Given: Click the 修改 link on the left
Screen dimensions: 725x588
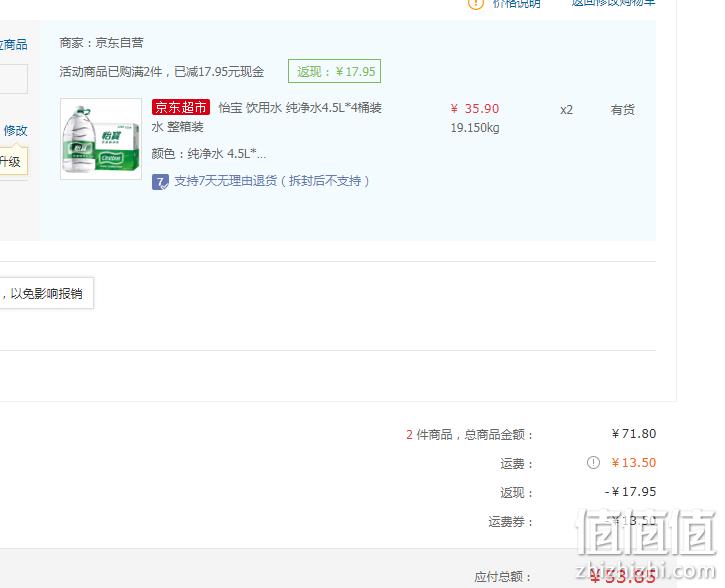Looking at the screenshot, I should click(x=16, y=131).
